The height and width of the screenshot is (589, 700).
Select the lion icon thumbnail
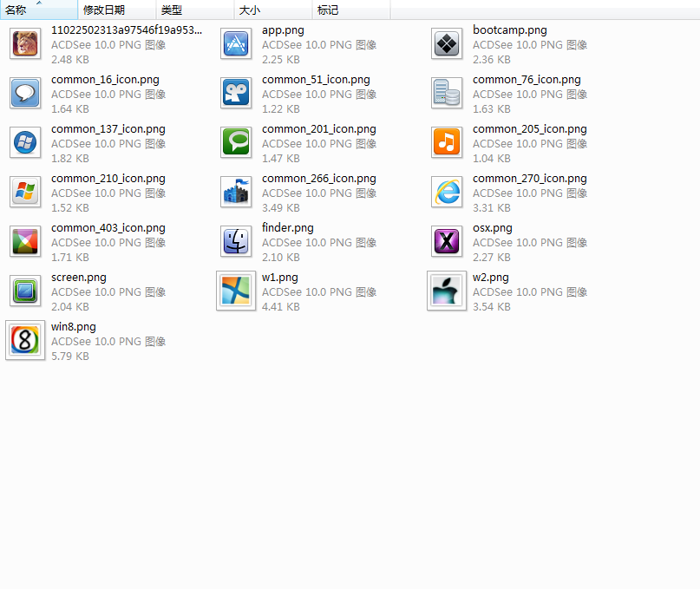pyautogui.click(x=25, y=43)
